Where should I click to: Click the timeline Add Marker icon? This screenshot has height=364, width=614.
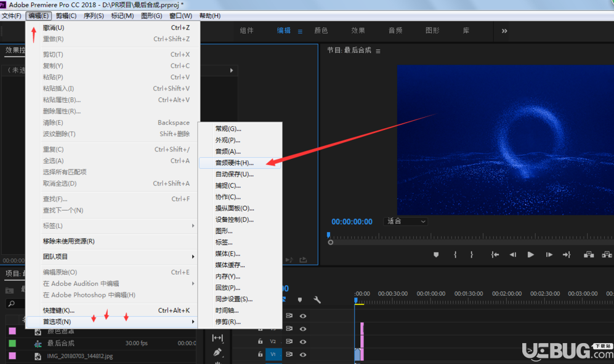click(299, 300)
